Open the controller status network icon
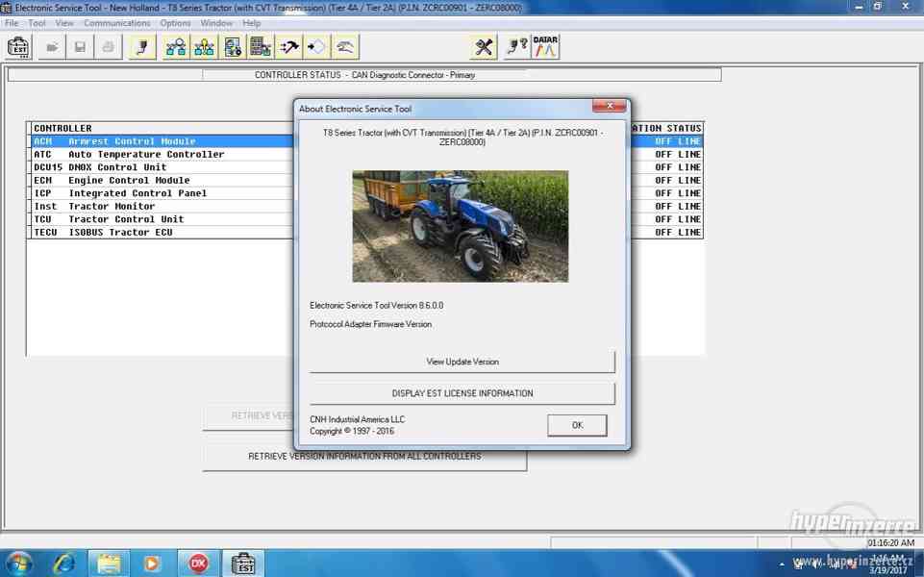 (x=176, y=47)
